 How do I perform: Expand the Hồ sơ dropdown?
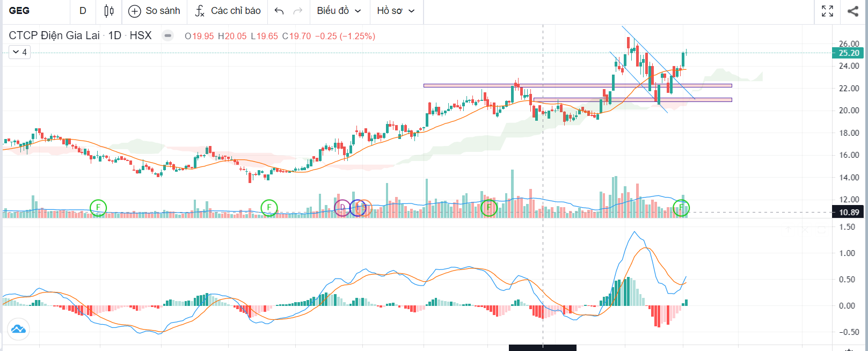pos(396,11)
